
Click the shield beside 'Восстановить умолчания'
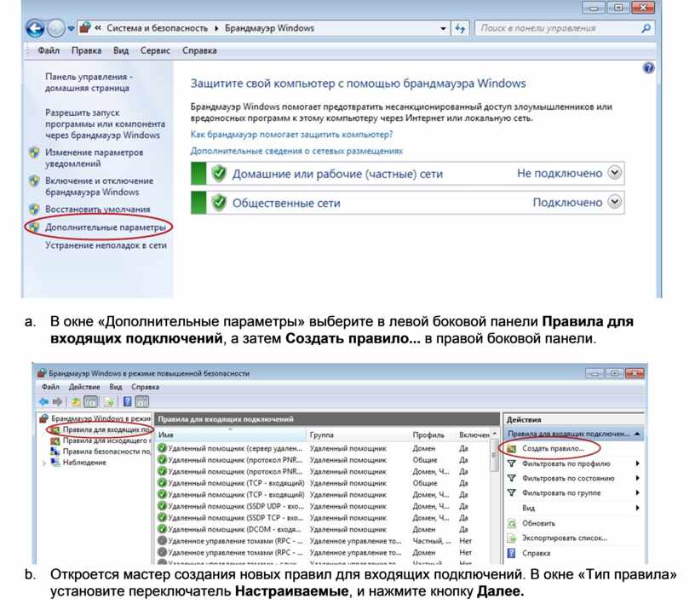[35, 209]
